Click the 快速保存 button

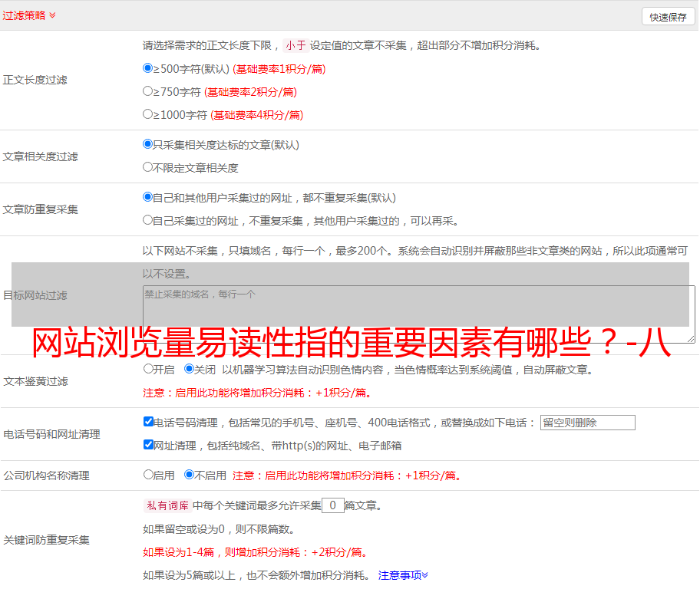(x=668, y=17)
